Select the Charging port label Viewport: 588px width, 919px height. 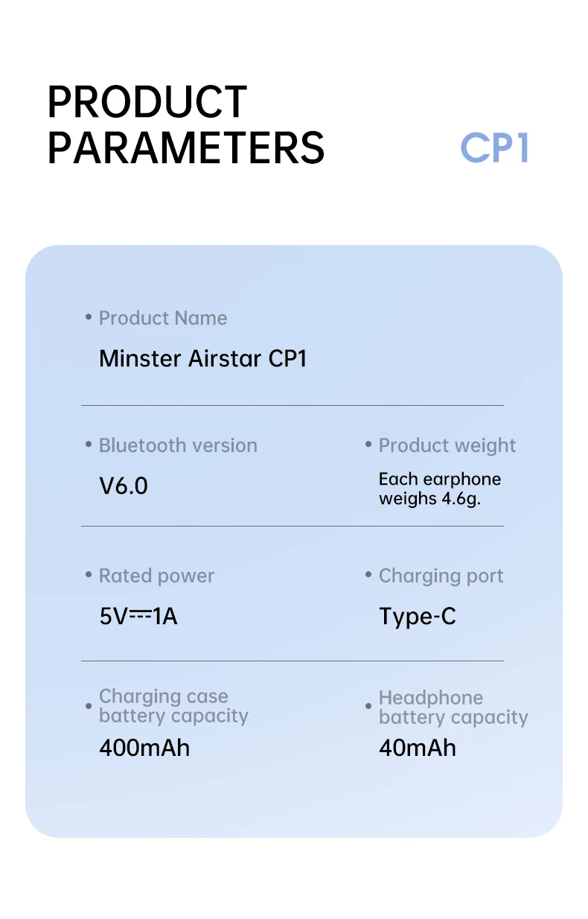[441, 576]
